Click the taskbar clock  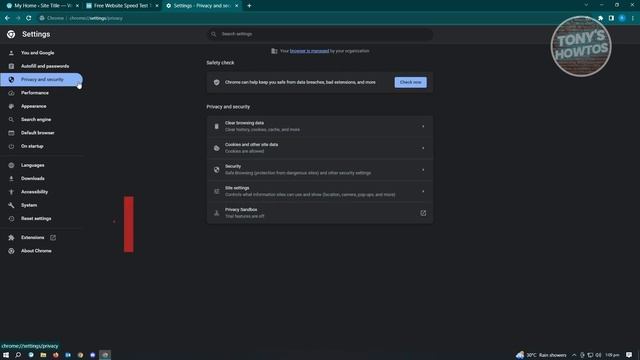612,355
